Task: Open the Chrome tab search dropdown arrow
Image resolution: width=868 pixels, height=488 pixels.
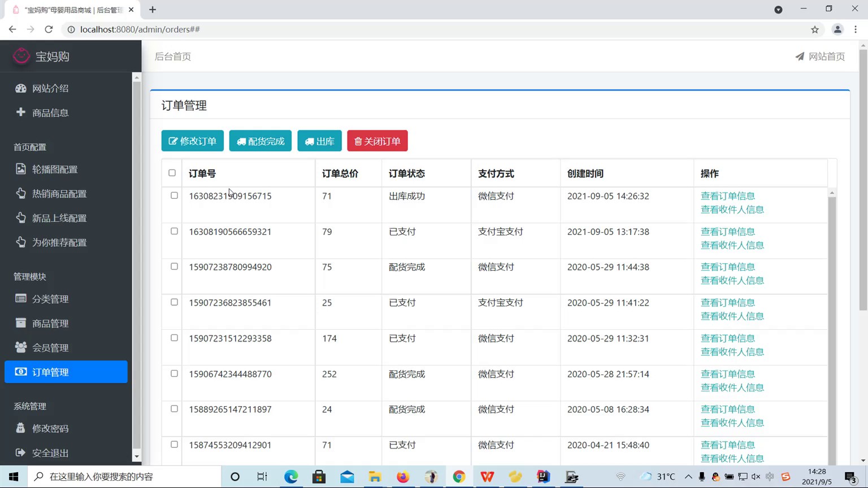Action: (x=778, y=10)
